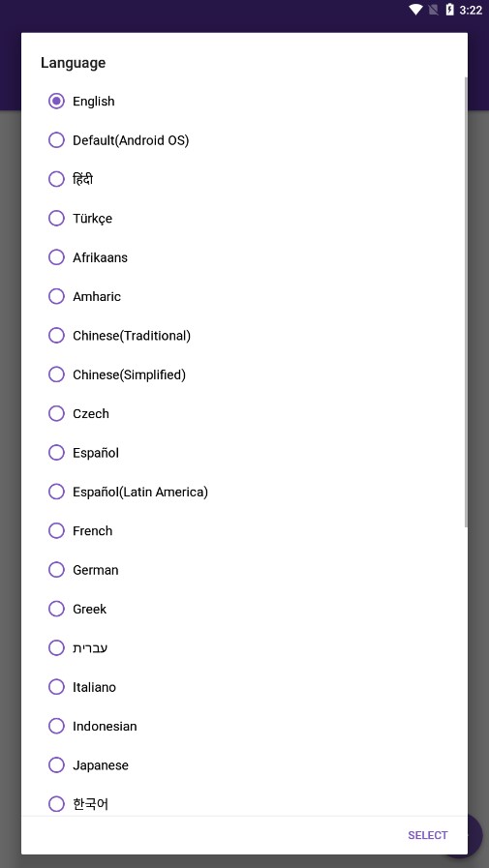Select the Hebrew language option

(x=244, y=647)
